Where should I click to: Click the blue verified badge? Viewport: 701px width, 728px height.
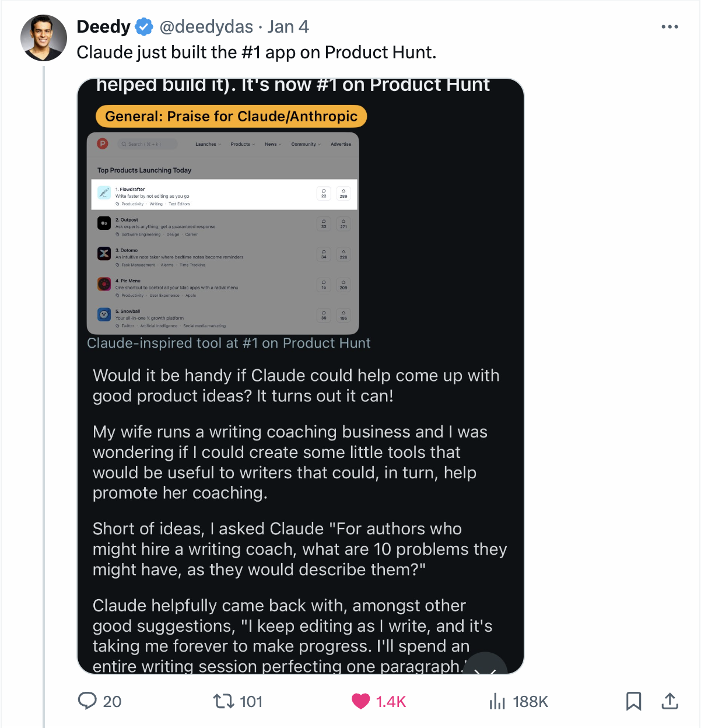click(x=144, y=27)
